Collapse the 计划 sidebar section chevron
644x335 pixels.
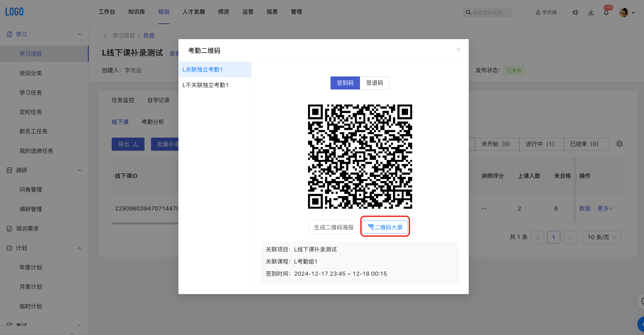tap(80, 248)
